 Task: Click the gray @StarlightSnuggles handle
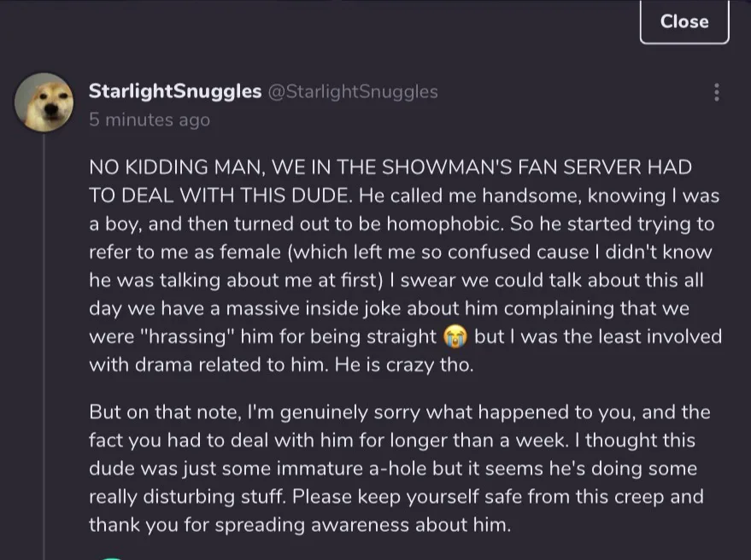(354, 91)
